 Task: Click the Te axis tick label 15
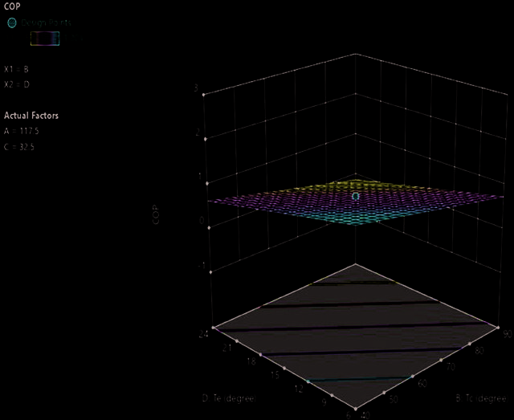pos(275,375)
